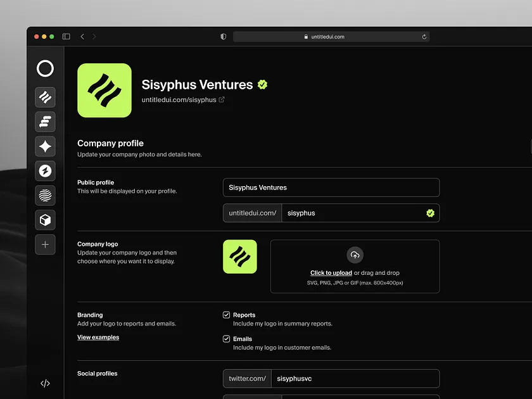532x399 pixels.
Task: Click the company logo thumbnail preview
Action: pos(240,256)
